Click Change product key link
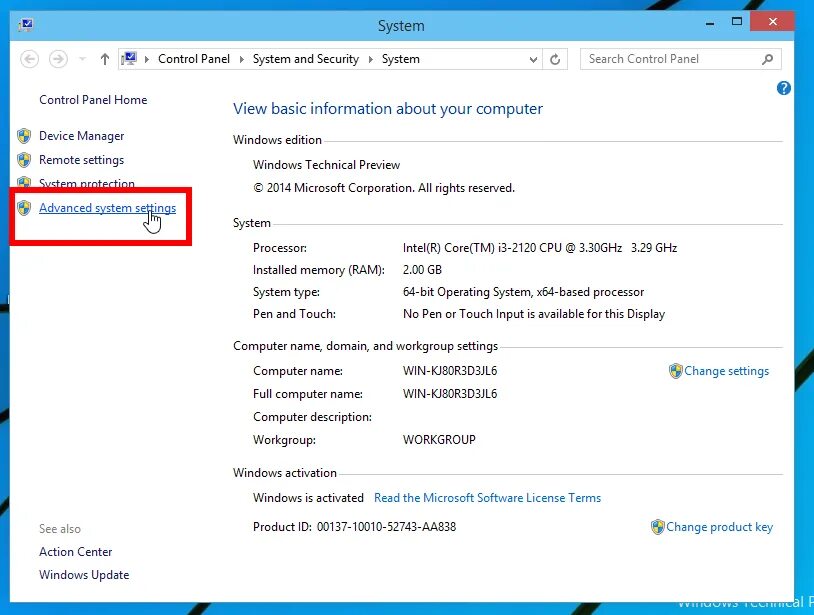 coord(720,527)
